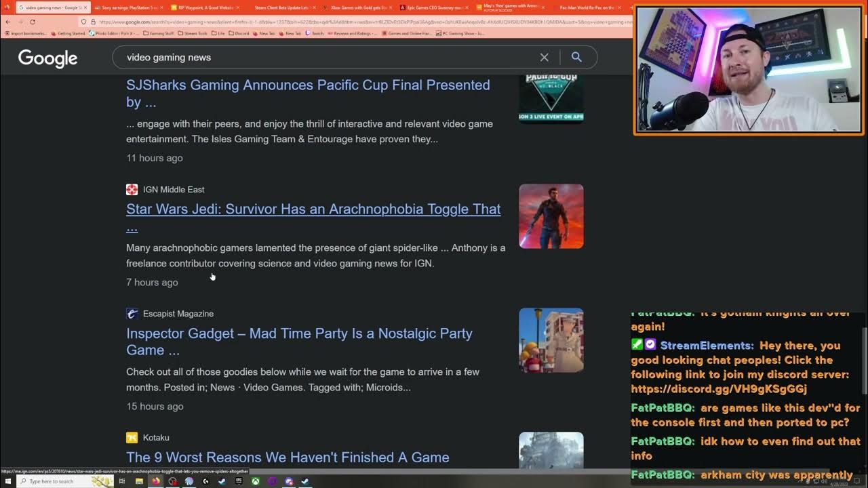Open Firefox from taskbar
The height and width of the screenshot is (488, 868).
pyautogui.click(x=155, y=481)
